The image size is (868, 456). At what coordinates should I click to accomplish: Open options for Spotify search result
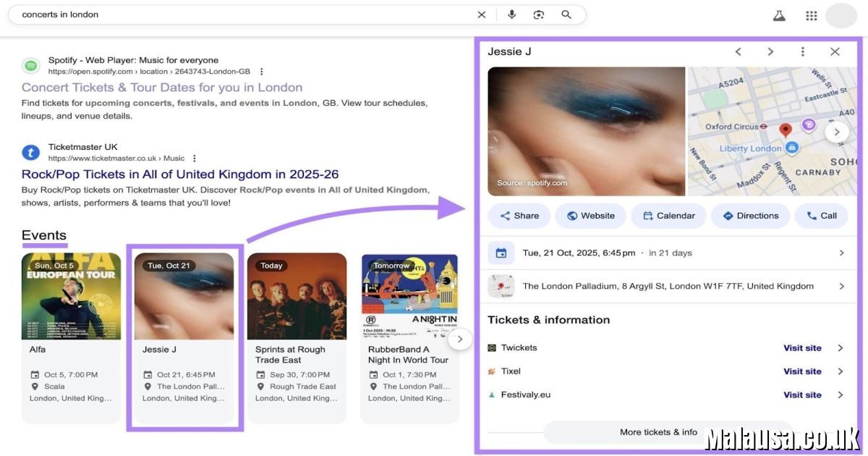click(262, 72)
